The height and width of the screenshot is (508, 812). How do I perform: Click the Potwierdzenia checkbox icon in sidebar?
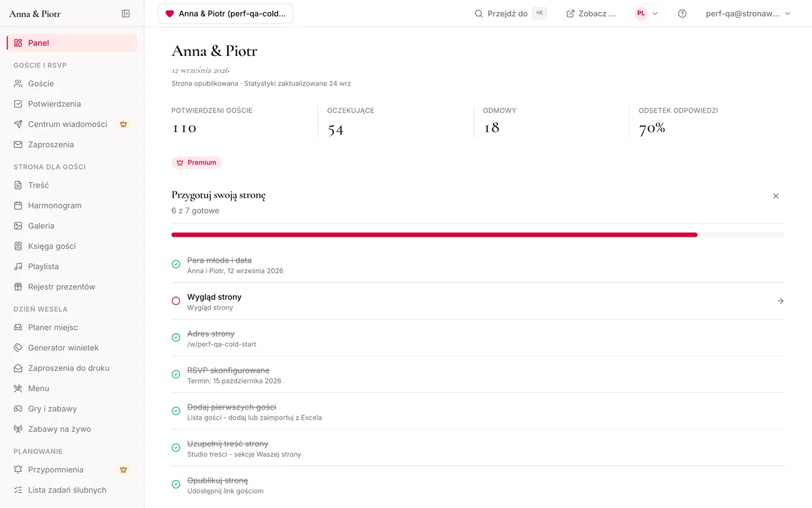(18, 104)
